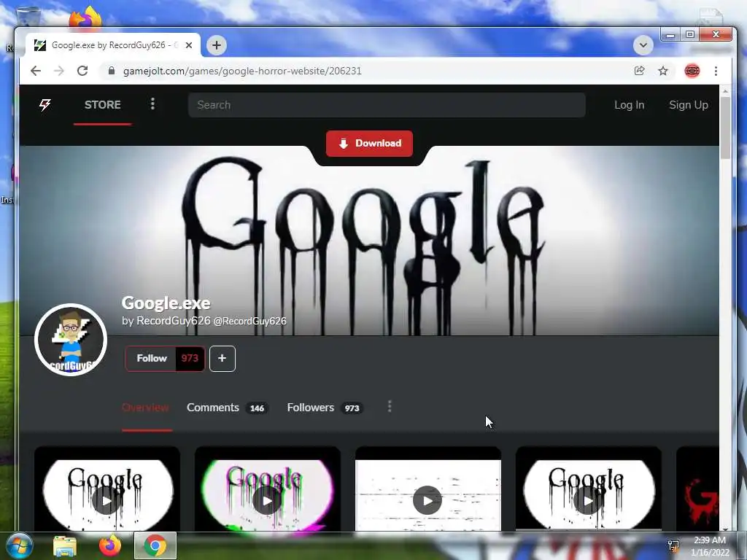This screenshot has width=747, height=560.
Task: Open the Windows Start menu
Action: 19,545
